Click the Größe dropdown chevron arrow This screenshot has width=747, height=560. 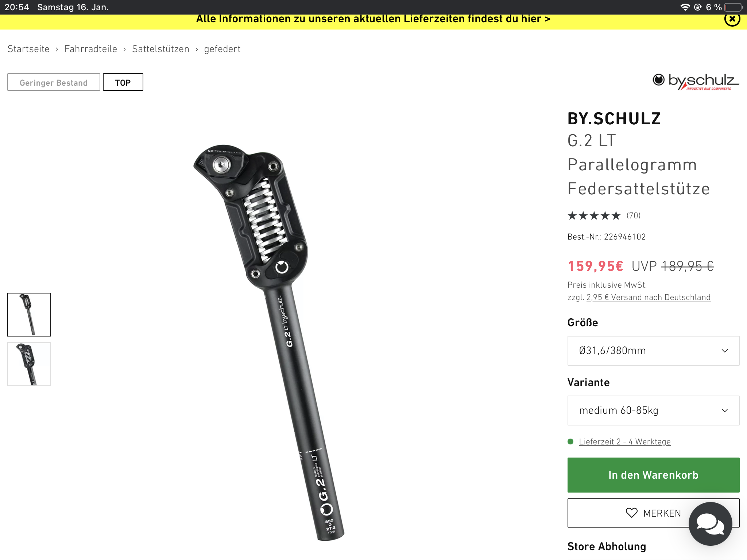coord(724,351)
